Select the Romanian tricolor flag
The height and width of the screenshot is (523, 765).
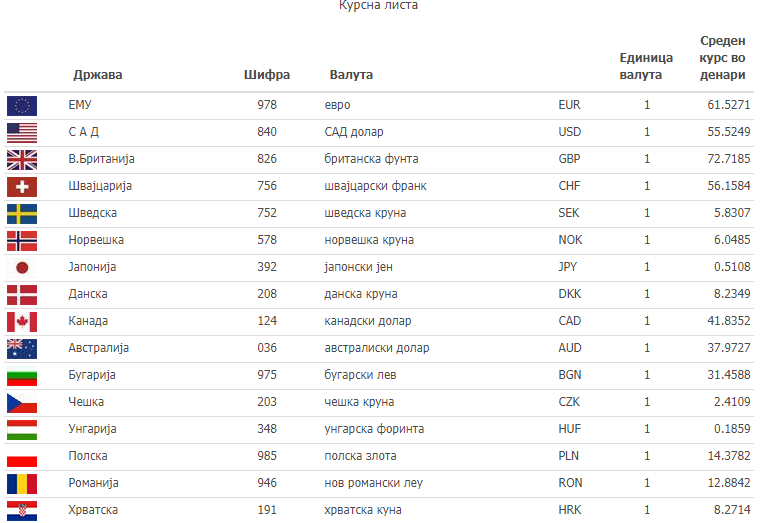tap(22, 484)
